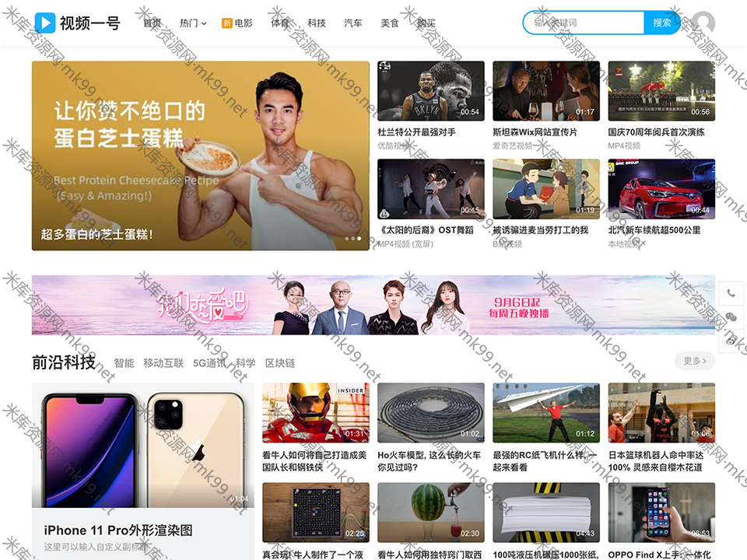Open the 汽车 nav item

click(x=353, y=23)
